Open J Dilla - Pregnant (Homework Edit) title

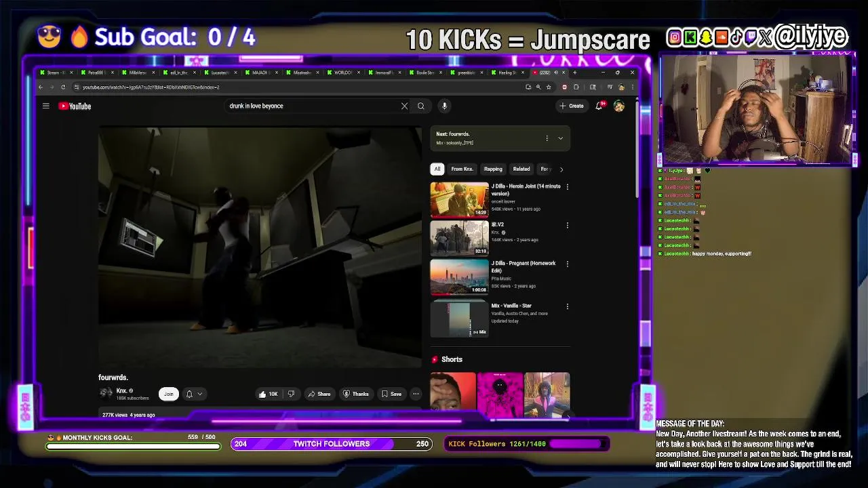pos(524,266)
